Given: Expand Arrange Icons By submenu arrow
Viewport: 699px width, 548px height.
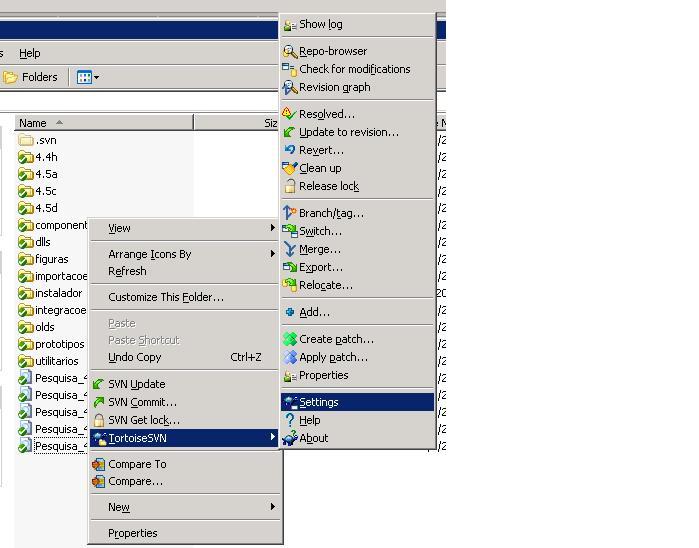Looking at the screenshot, I should pyautogui.click(x=272, y=254).
